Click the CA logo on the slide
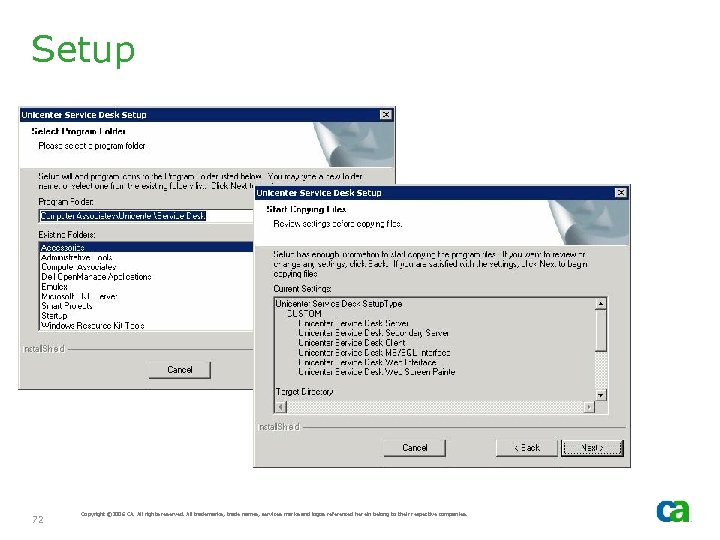The height and width of the screenshot is (540, 720). pos(673,511)
